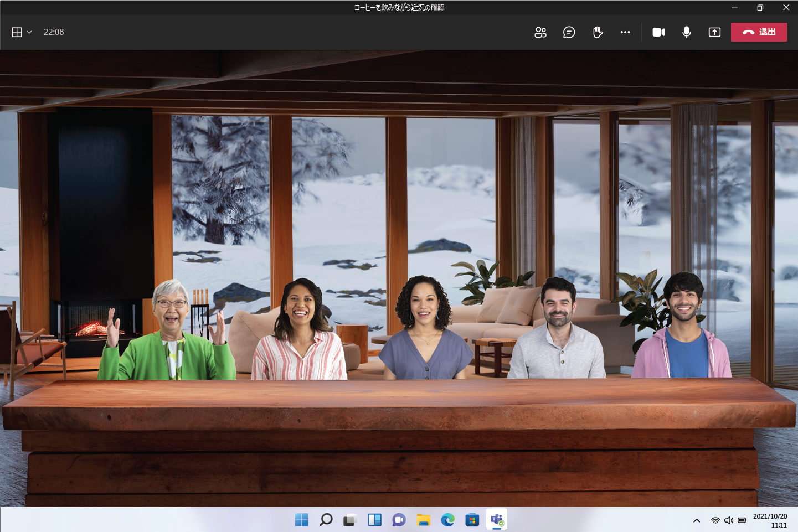Open the more actions menu
This screenshot has height=532, width=798.
pos(625,32)
